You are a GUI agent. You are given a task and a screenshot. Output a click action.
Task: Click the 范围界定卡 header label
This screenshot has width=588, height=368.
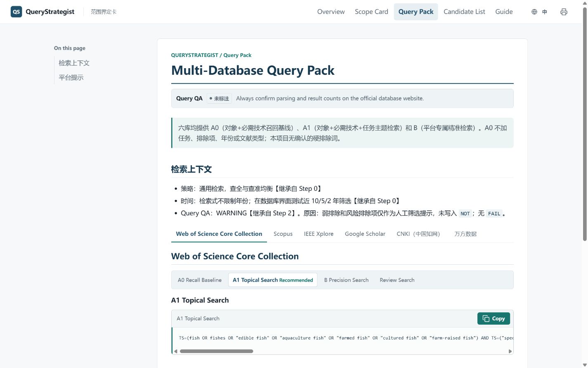pyautogui.click(x=104, y=12)
